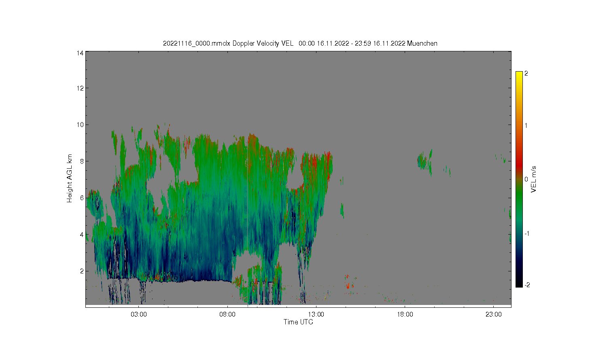The width and height of the screenshot is (607, 364).
Task: Click the 08:00 time tick label
Action: [x=227, y=315]
